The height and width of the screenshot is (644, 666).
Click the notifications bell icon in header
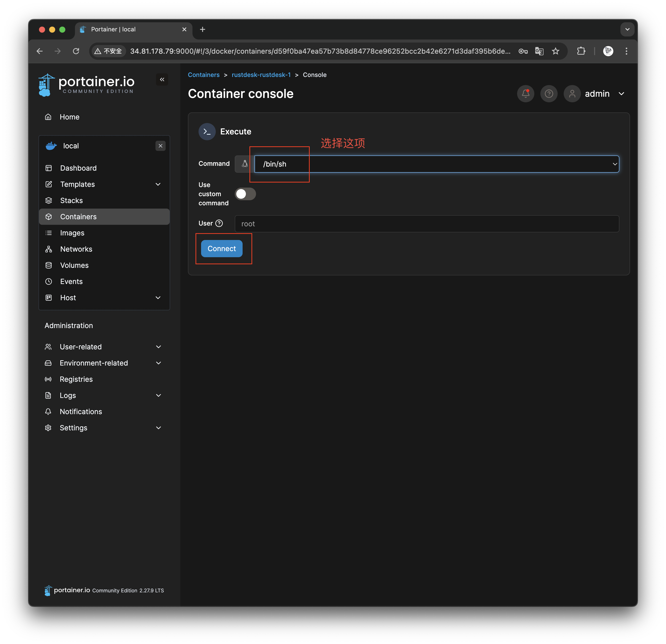(x=525, y=94)
